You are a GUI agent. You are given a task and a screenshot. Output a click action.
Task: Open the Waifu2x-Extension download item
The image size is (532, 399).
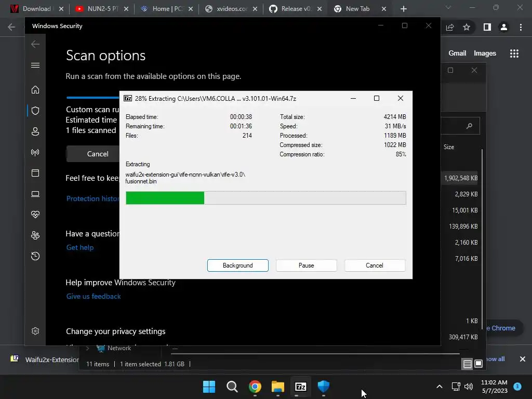point(45,360)
